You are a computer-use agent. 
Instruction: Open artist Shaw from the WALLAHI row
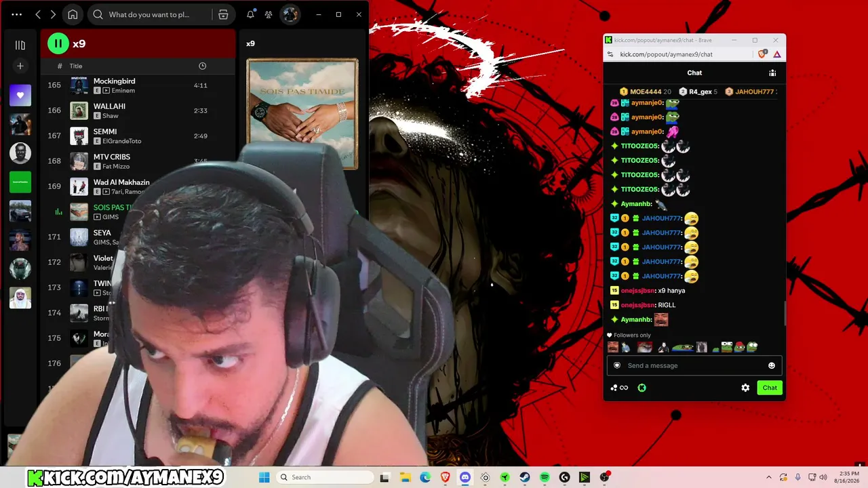[111, 116]
